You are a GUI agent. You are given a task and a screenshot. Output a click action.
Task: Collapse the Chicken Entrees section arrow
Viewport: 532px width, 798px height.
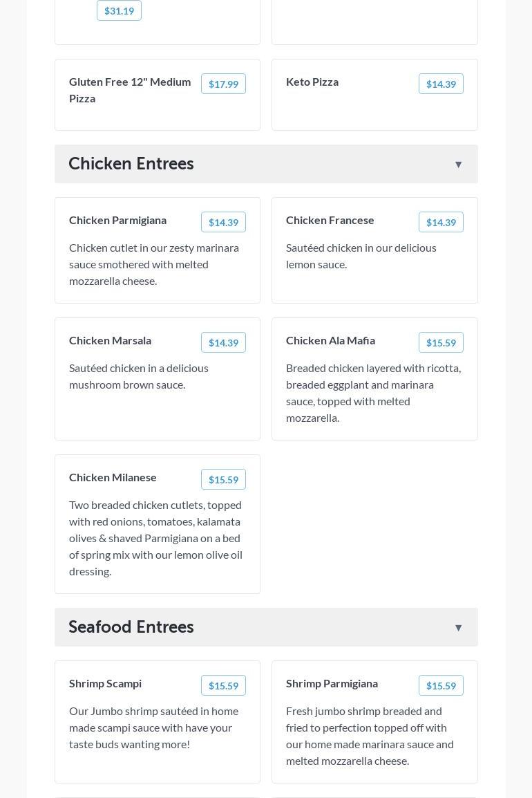458,165
